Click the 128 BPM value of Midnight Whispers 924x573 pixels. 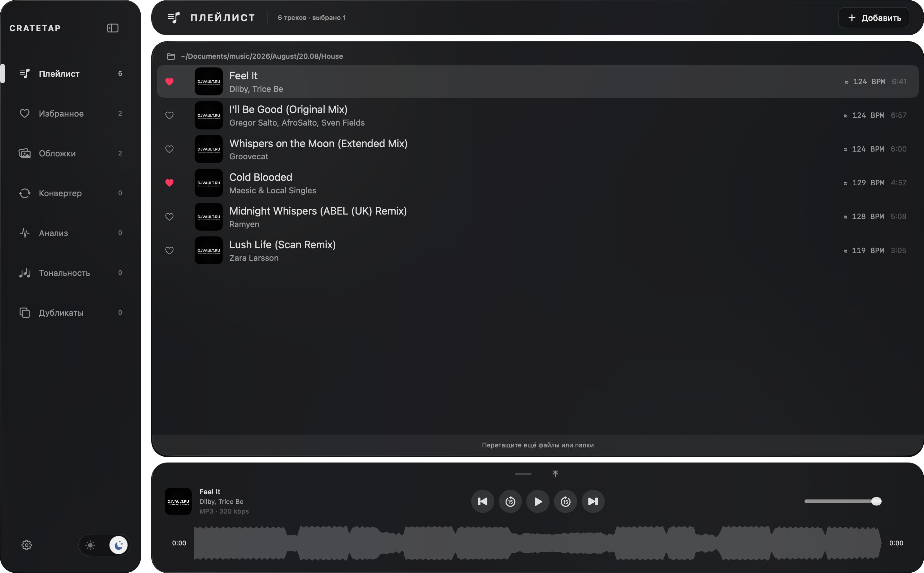(x=864, y=216)
